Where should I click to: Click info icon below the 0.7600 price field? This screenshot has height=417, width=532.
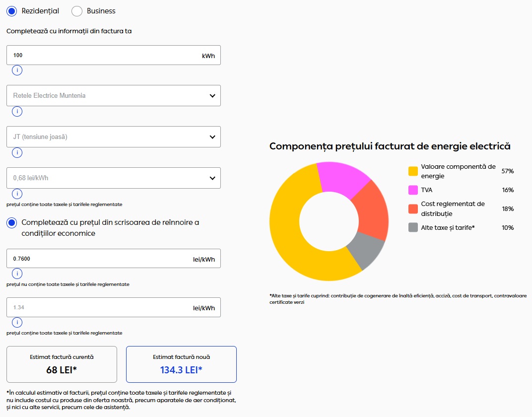[x=17, y=274]
